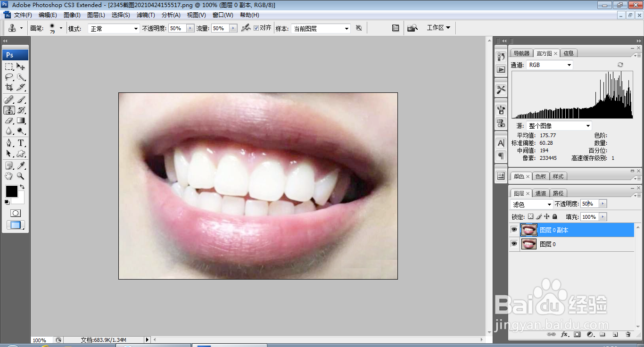The image size is (644, 347).
Task: Open the 滤镜(T) menu
Action: point(146,15)
